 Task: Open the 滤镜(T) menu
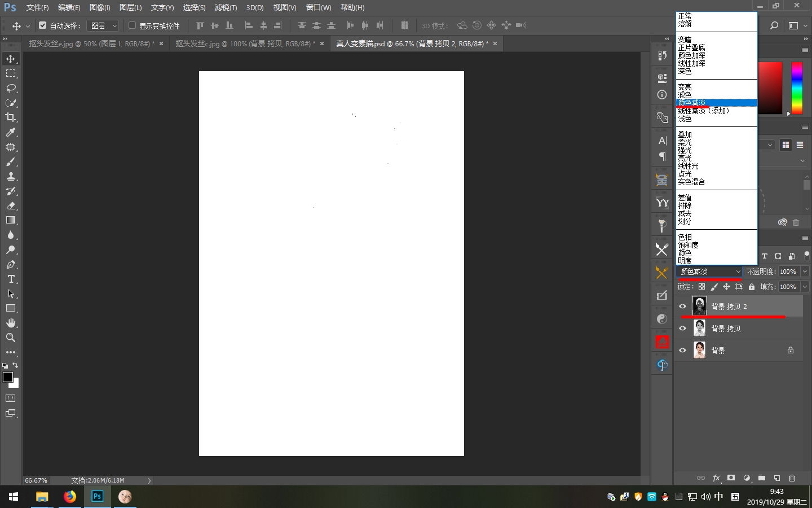pyautogui.click(x=226, y=7)
